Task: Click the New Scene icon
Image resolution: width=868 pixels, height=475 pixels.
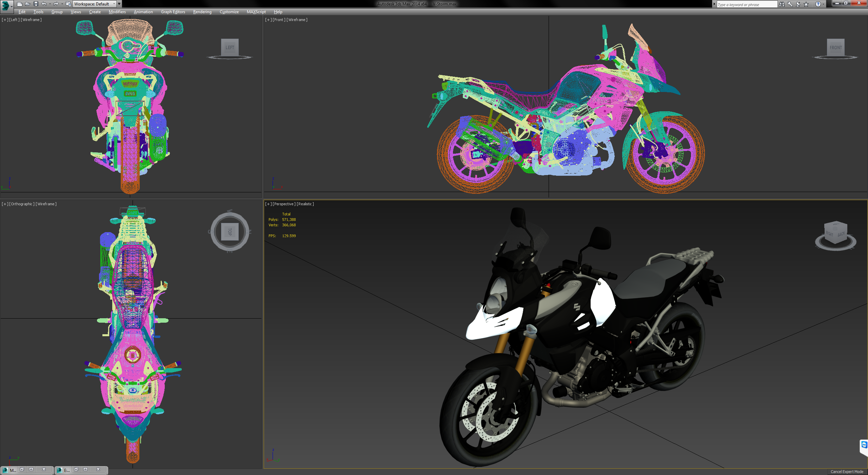Action: click(19, 4)
